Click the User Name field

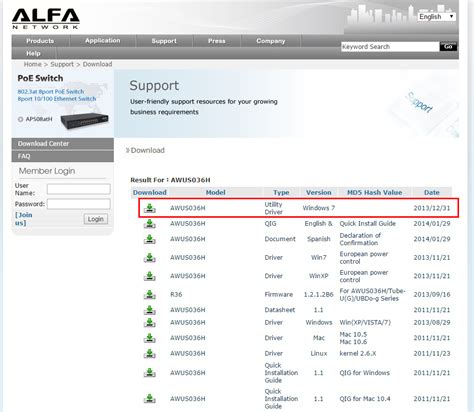(79, 189)
